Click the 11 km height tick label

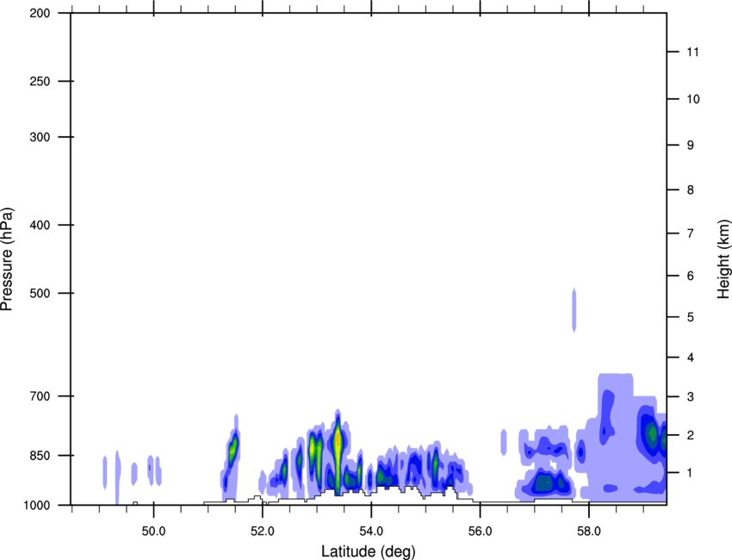point(693,52)
